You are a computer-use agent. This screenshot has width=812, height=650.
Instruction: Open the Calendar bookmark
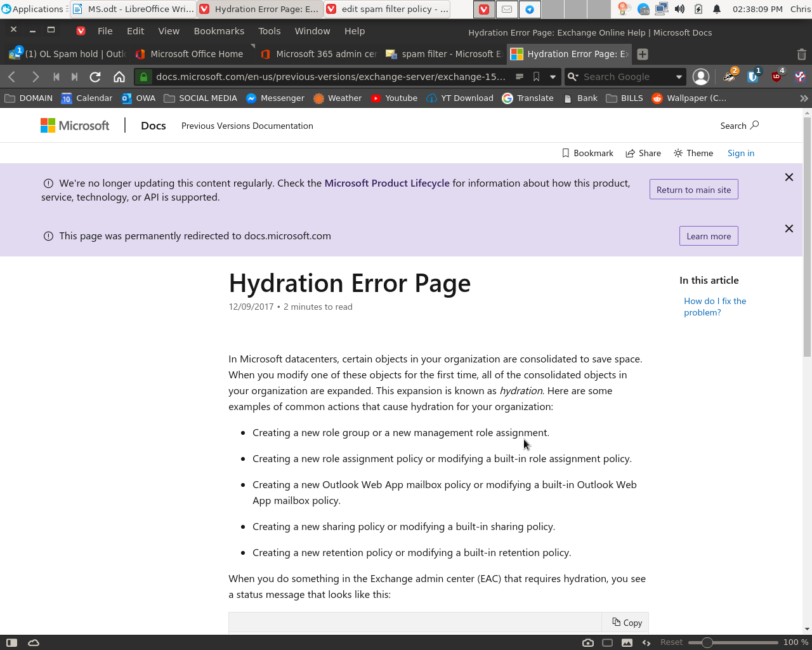click(87, 98)
